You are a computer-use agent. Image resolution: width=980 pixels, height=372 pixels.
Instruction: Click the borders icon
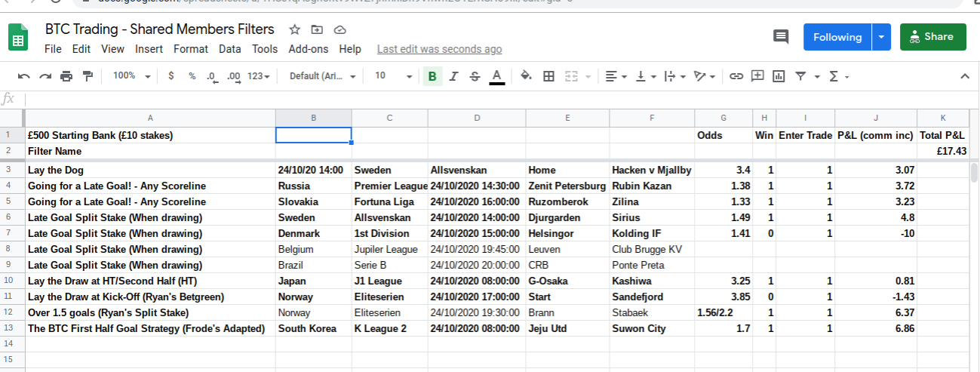tap(549, 76)
